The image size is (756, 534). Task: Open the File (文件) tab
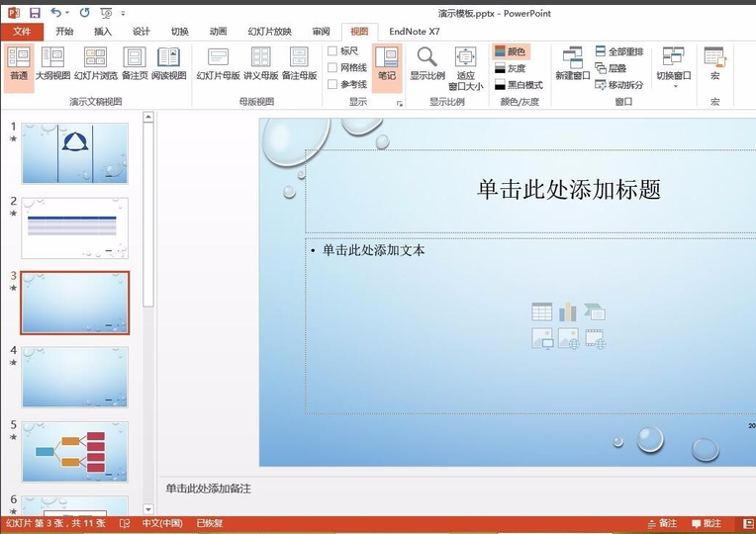(22, 32)
